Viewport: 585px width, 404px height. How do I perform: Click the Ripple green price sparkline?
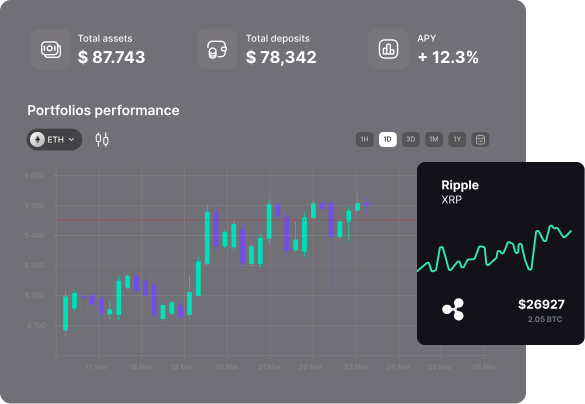tap(494, 248)
